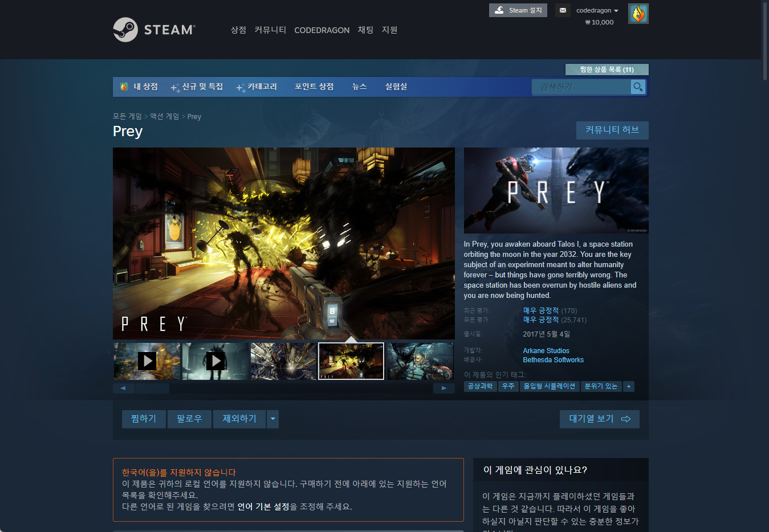This screenshot has width=769, height=532.
Task: Open the 채팅 top menu
Action: (365, 30)
